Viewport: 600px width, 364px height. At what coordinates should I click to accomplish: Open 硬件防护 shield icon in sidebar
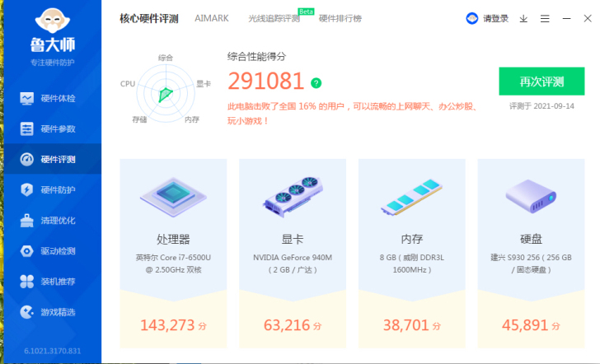[x=26, y=189]
